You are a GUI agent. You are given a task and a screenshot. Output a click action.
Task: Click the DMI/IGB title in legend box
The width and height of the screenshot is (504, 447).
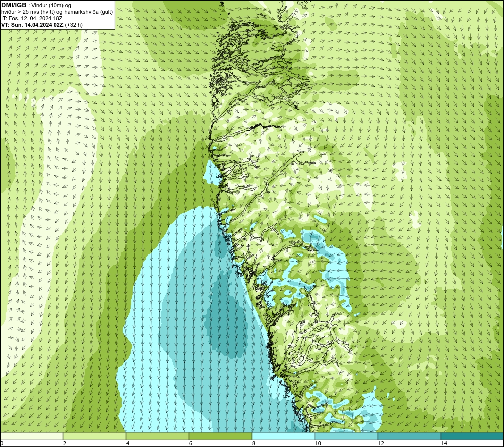[14, 5]
